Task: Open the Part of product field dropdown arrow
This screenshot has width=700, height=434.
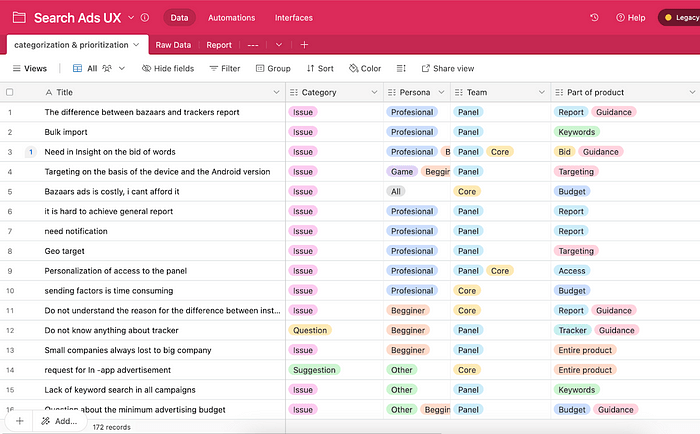Action: tap(692, 92)
